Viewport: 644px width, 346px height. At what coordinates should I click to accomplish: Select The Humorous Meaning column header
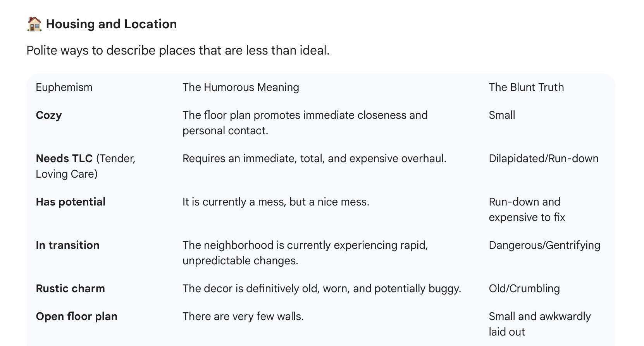pos(241,87)
